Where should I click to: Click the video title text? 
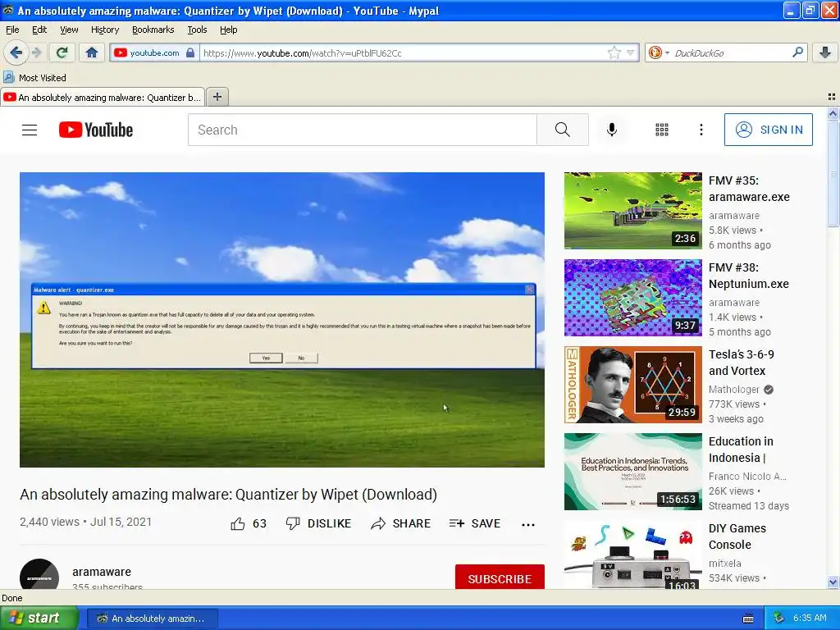pos(228,494)
